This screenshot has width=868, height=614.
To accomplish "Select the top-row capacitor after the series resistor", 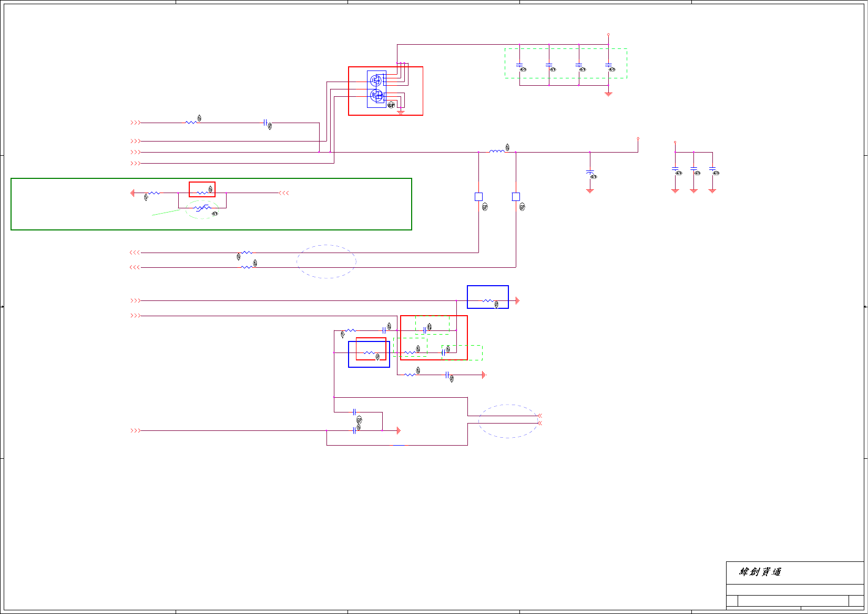I will [265, 123].
